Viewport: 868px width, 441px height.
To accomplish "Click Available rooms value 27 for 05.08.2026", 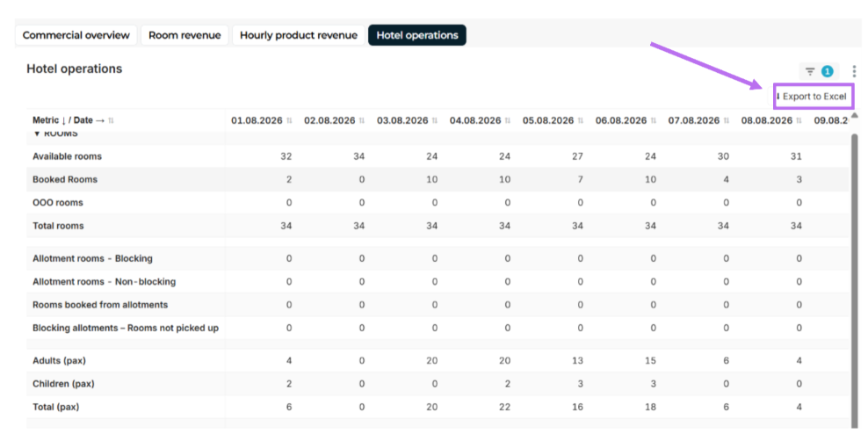I will click(577, 156).
